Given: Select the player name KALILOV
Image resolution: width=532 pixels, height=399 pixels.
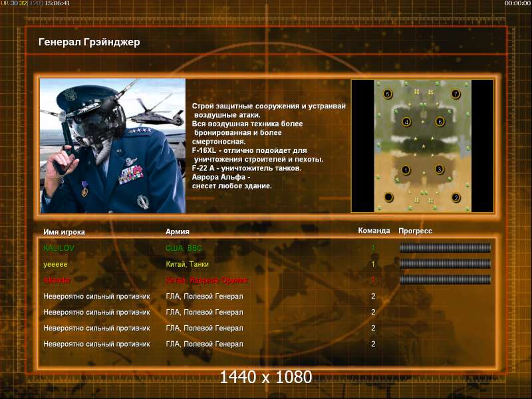Looking at the screenshot, I should tap(59, 248).
